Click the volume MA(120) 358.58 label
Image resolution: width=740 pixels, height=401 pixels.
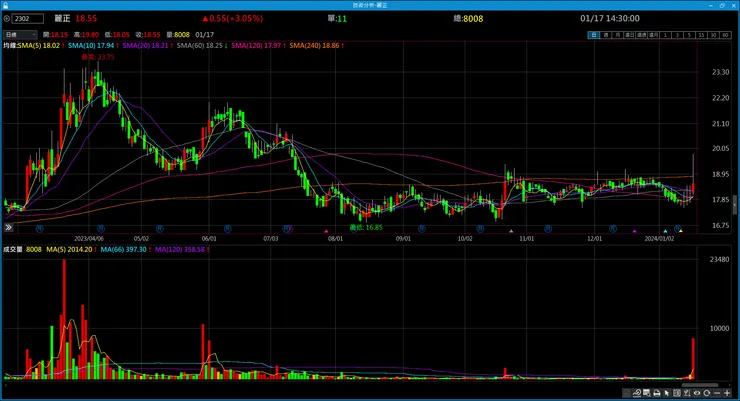[180, 249]
